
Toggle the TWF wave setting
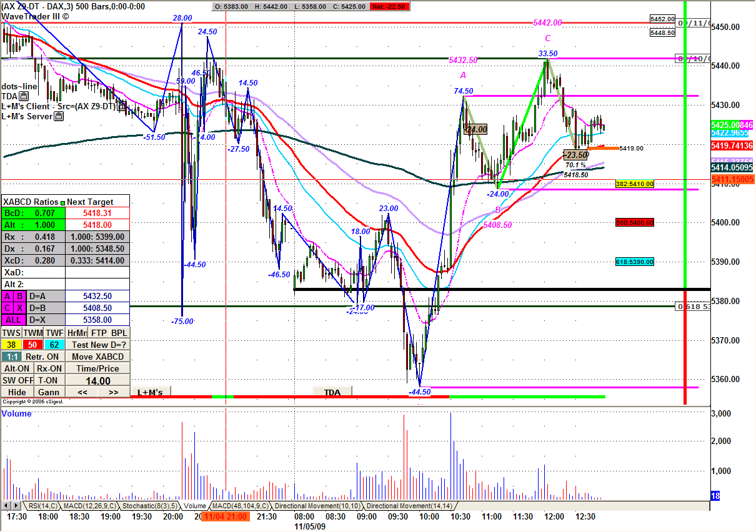(x=54, y=333)
